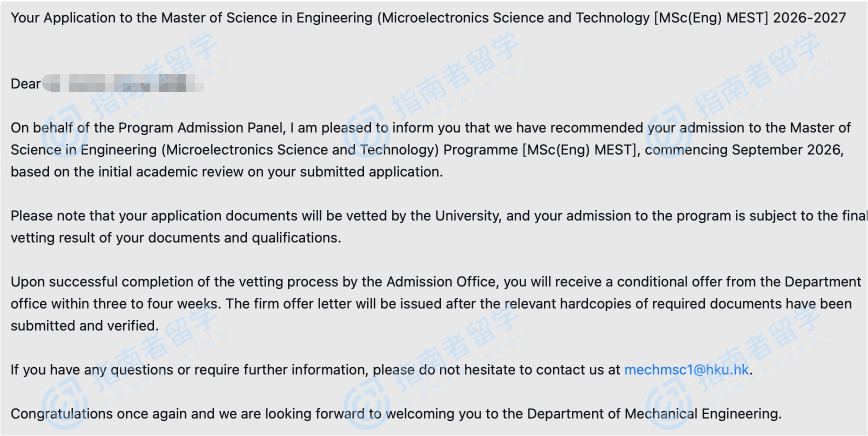
Task: Click the "commencing September 2026" text
Action: [743, 150]
